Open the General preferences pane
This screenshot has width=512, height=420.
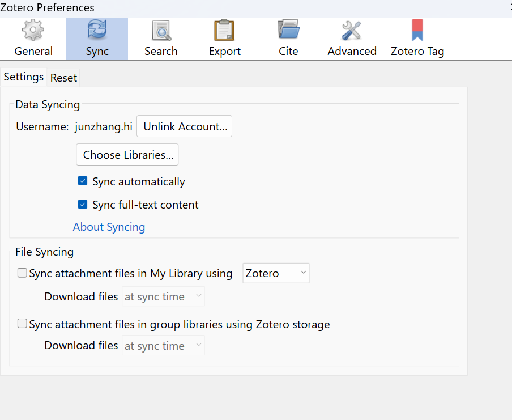(33, 39)
